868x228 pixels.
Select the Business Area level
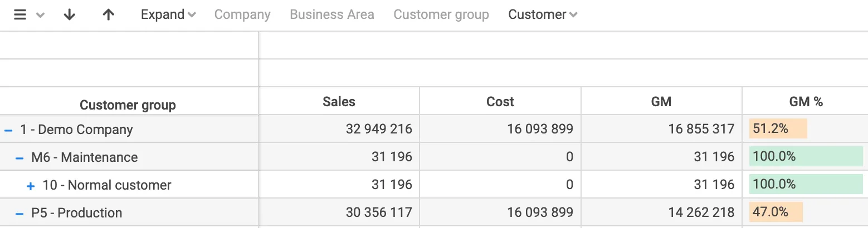coord(332,15)
